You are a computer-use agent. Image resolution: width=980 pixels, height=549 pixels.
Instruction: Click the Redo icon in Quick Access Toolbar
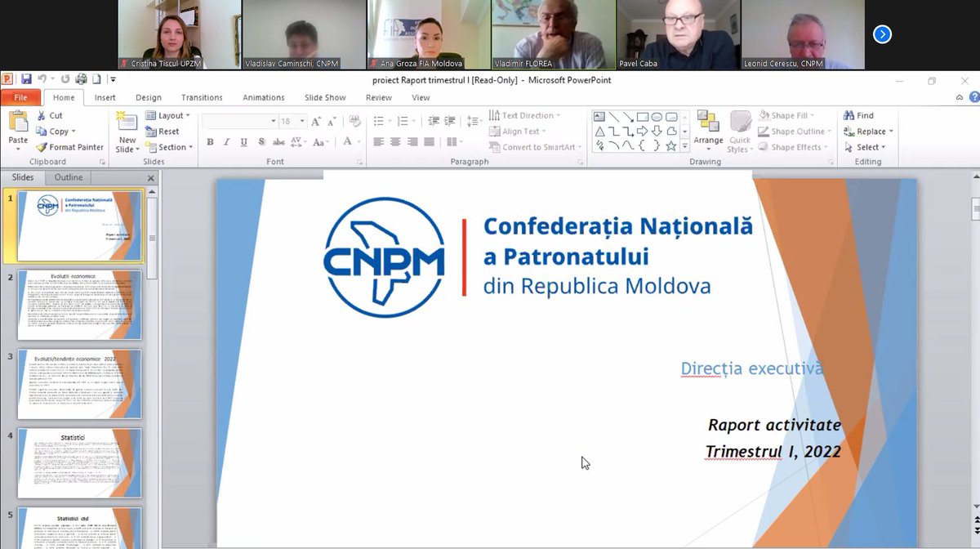click(x=65, y=79)
